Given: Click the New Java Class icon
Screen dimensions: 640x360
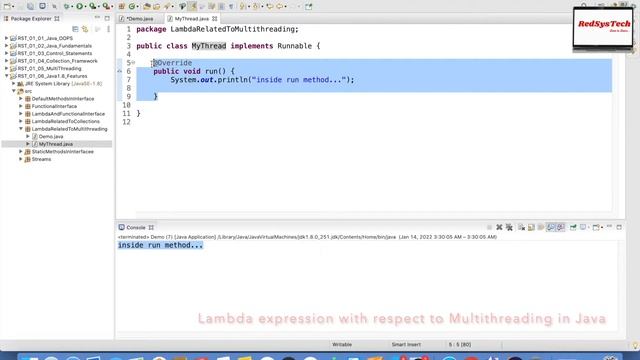Looking at the screenshot, I should click(132, 6).
